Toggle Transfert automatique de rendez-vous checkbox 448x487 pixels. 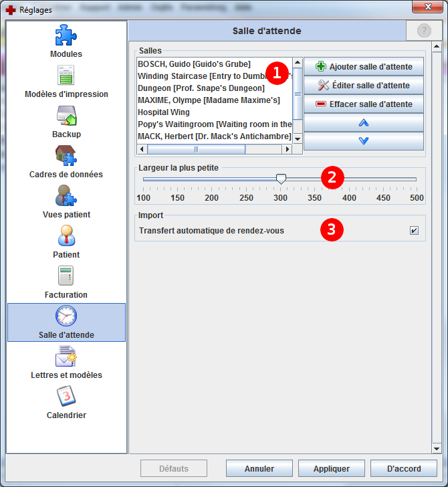pos(414,231)
